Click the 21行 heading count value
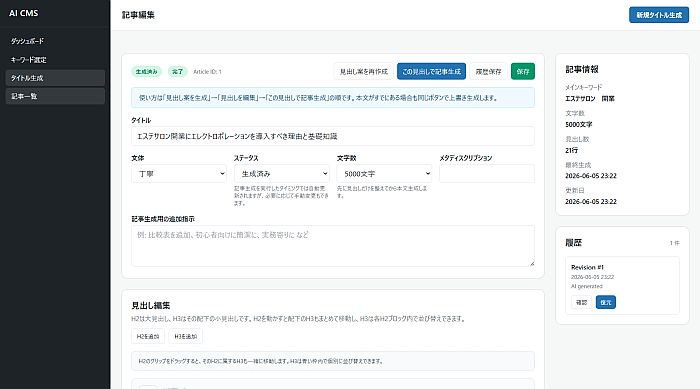Viewport: 700px width, 389px height. [x=571, y=151]
